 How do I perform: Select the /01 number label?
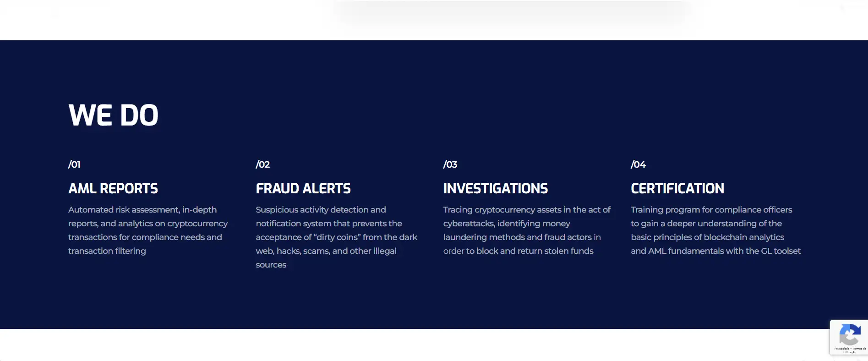(74, 164)
